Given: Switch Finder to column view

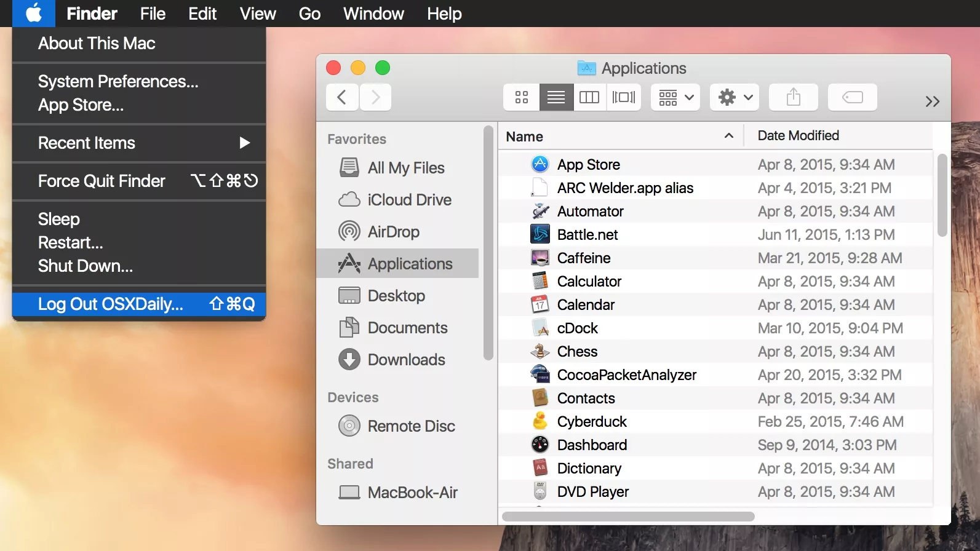Looking at the screenshot, I should pyautogui.click(x=589, y=97).
